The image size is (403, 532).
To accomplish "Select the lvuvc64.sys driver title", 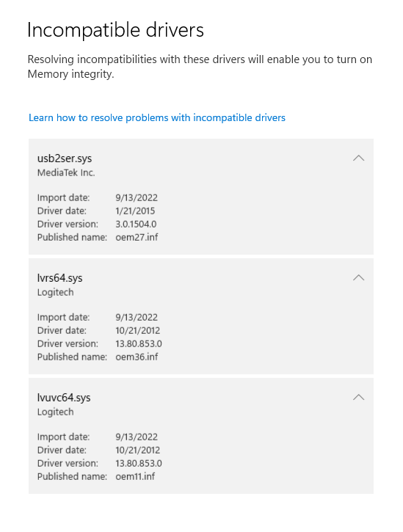I will click(x=64, y=397).
